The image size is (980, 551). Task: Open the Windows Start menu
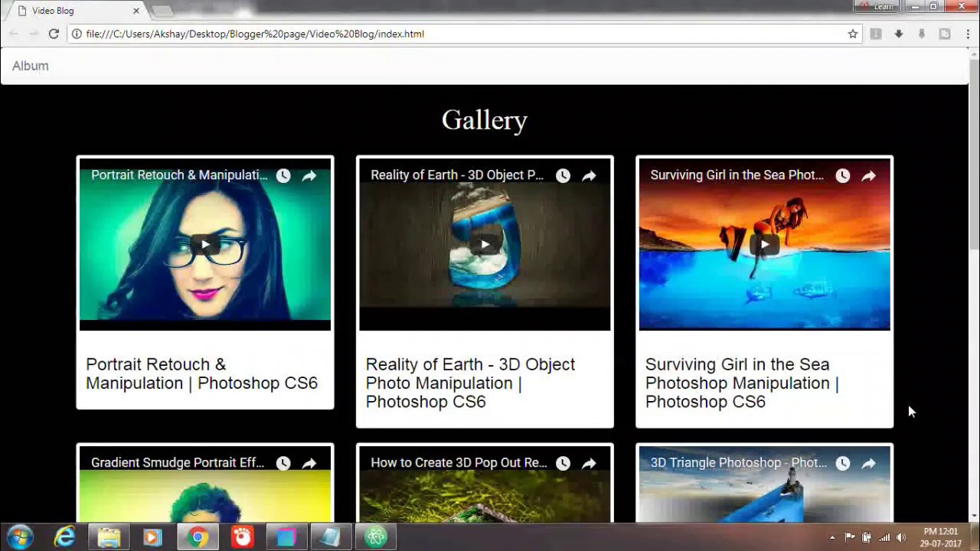(20, 537)
